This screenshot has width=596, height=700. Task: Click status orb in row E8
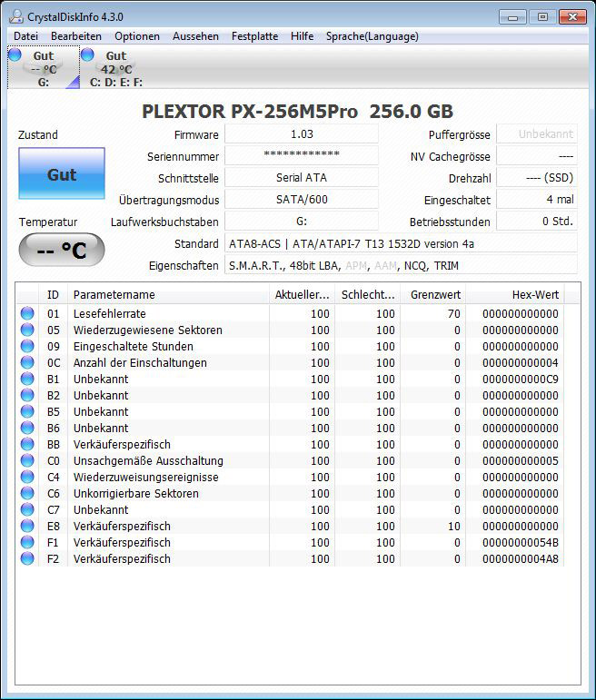[27, 526]
